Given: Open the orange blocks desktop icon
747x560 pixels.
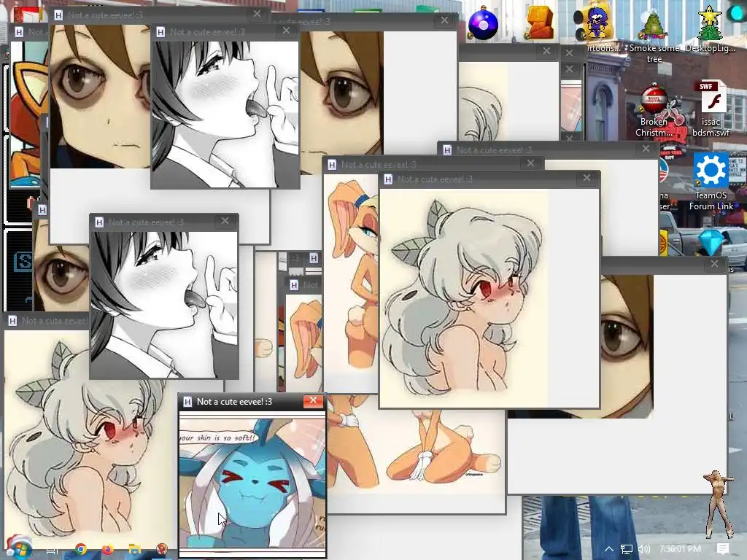Looking at the screenshot, I should 540,22.
